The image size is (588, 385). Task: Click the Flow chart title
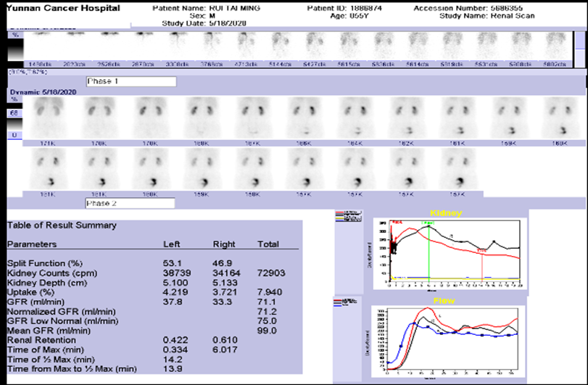click(x=444, y=301)
